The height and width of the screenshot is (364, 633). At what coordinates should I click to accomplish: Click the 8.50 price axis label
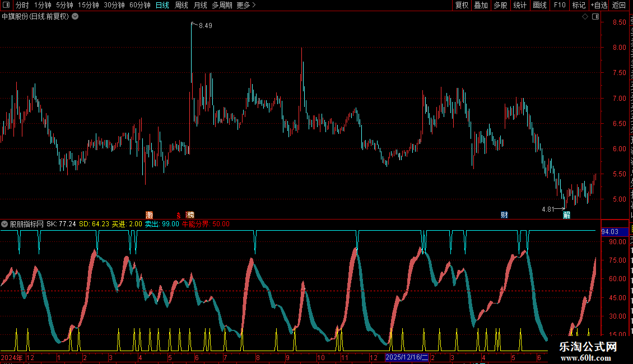point(620,22)
